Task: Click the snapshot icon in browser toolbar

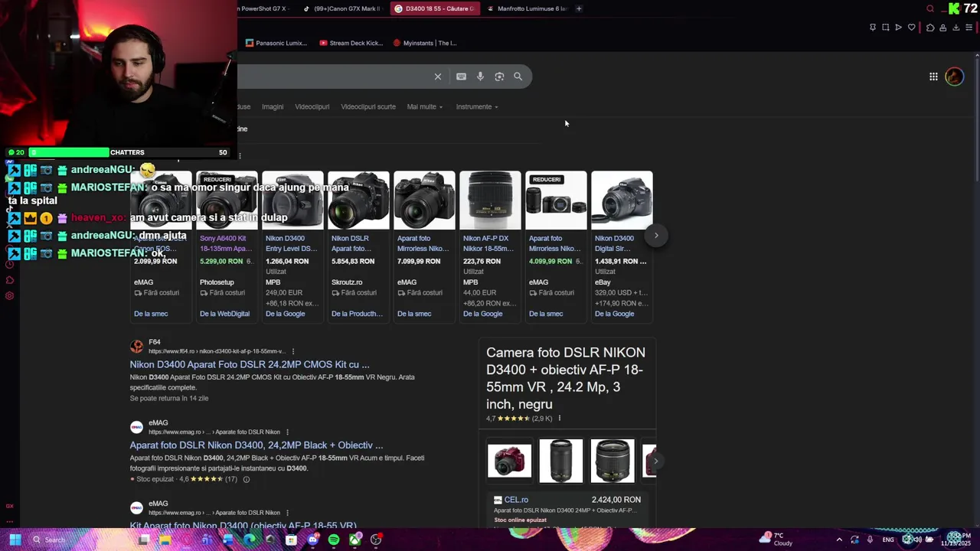Action: pos(886,28)
